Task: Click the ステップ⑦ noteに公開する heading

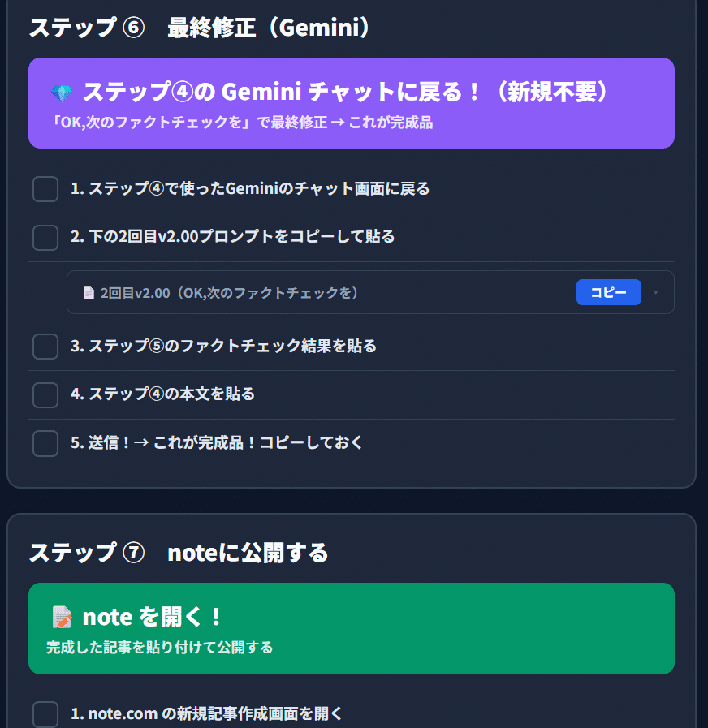Action: click(x=179, y=553)
